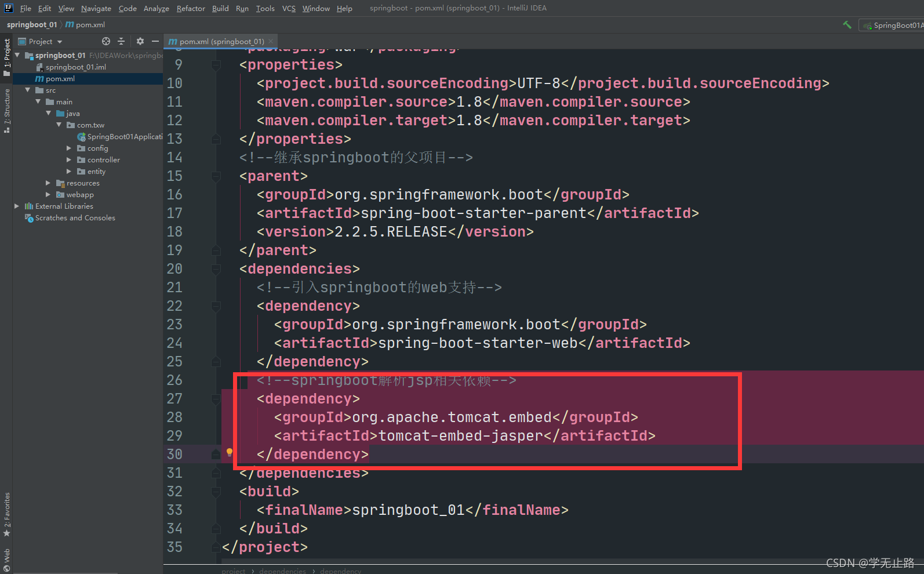Click spring-boot-starter-parent text on line 17

click(474, 213)
